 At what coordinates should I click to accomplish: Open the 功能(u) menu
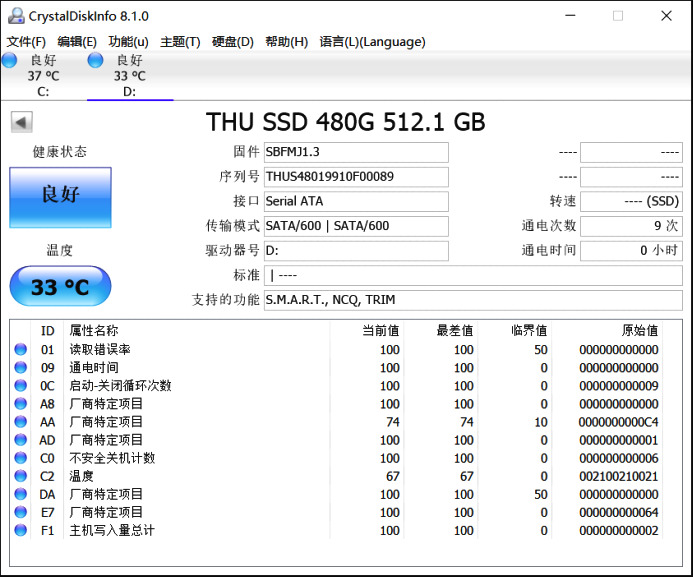tap(128, 42)
